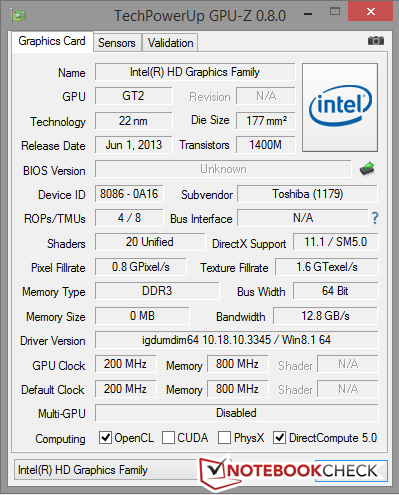Toggle the PhysX checkbox

coord(224,437)
